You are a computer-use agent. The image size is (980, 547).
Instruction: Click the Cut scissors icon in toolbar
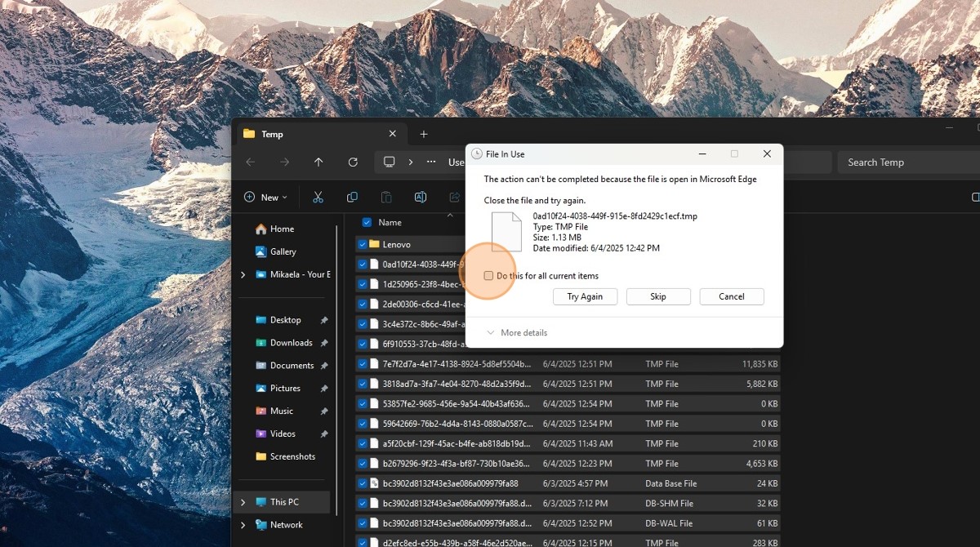pos(318,198)
